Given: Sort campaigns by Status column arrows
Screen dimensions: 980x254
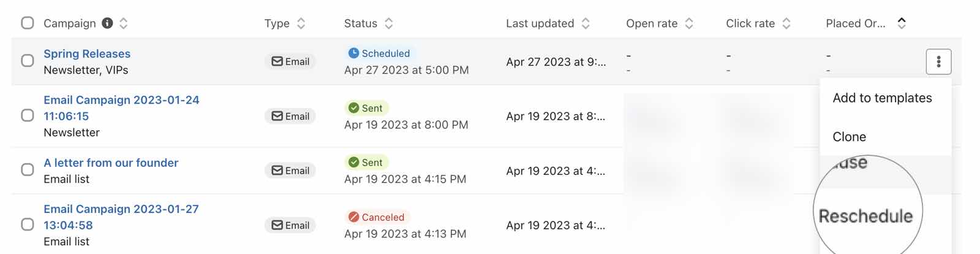Looking at the screenshot, I should [x=389, y=23].
